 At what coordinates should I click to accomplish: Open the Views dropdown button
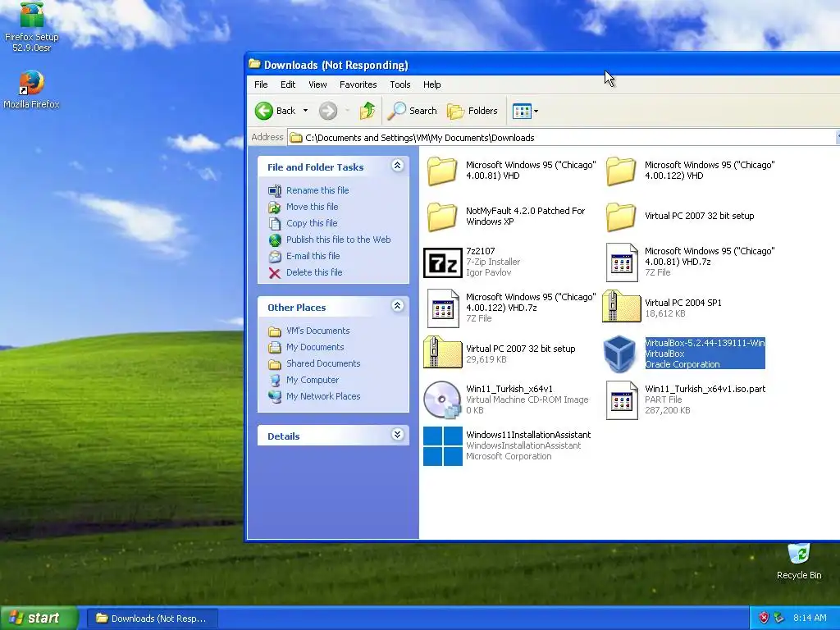tap(525, 111)
